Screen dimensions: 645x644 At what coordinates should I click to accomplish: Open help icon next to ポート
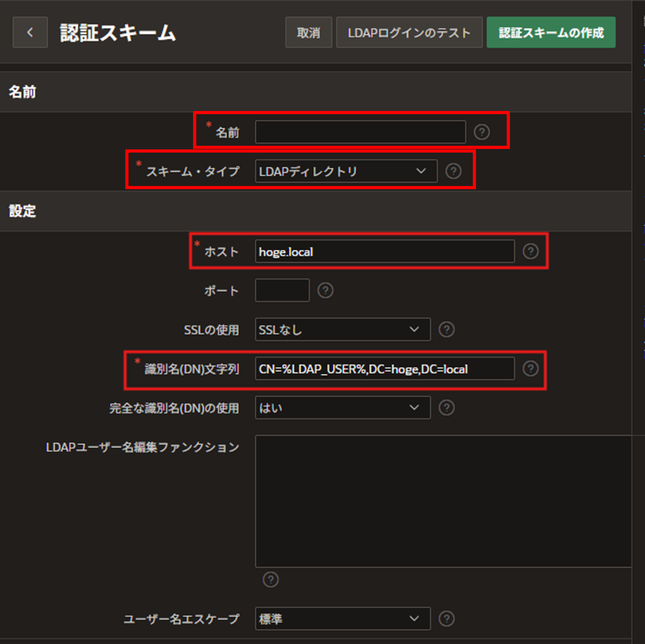(325, 290)
